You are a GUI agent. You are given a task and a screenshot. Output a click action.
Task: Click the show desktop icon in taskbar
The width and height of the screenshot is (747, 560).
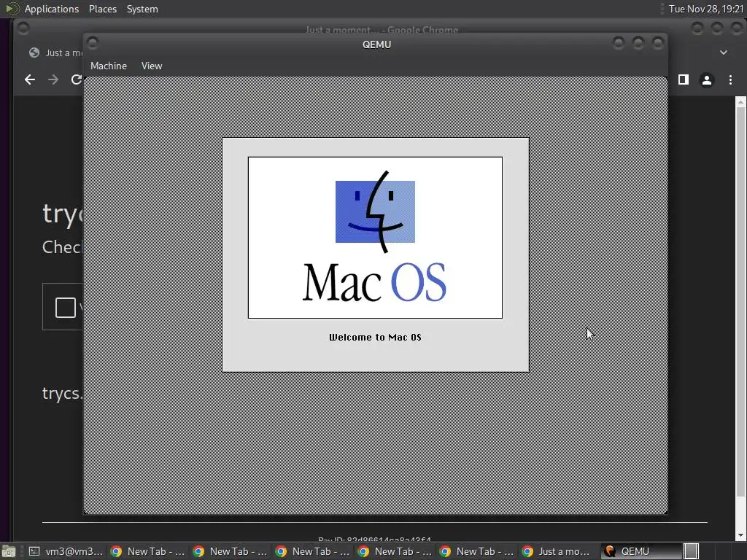(9, 551)
